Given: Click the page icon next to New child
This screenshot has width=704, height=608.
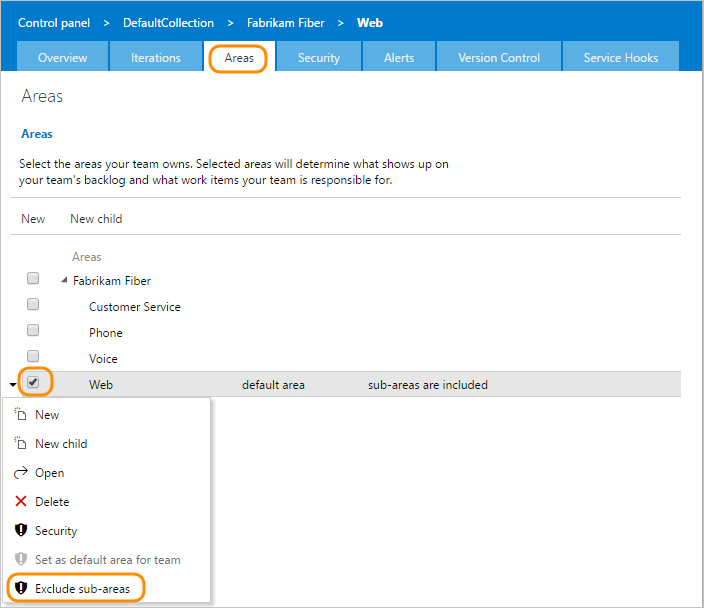Looking at the screenshot, I should pyautogui.click(x=20, y=443).
